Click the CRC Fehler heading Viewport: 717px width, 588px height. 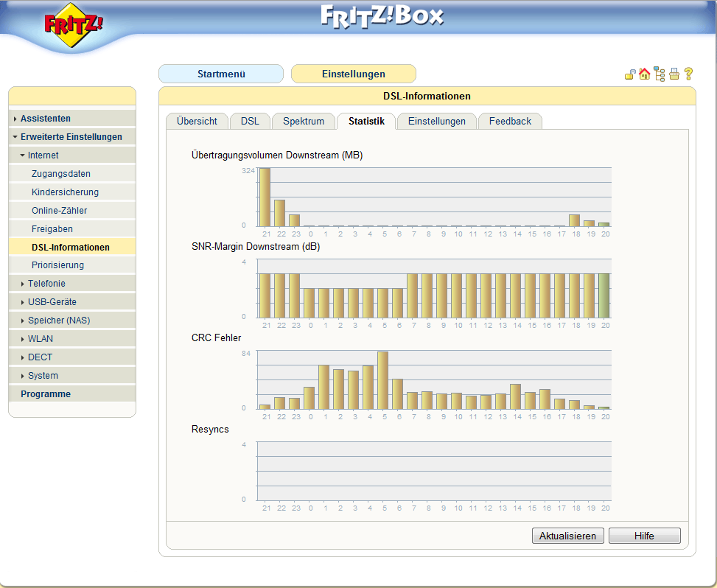(x=217, y=338)
